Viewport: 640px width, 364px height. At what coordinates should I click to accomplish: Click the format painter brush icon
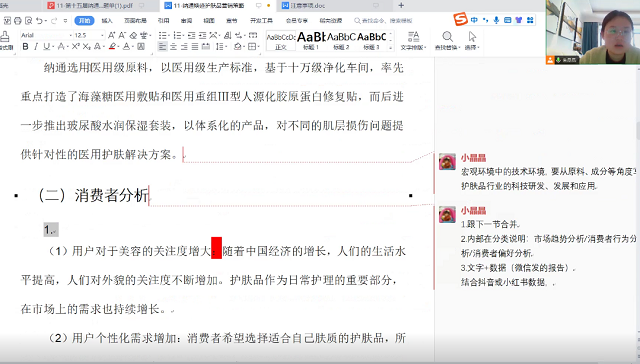click(5, 38)
